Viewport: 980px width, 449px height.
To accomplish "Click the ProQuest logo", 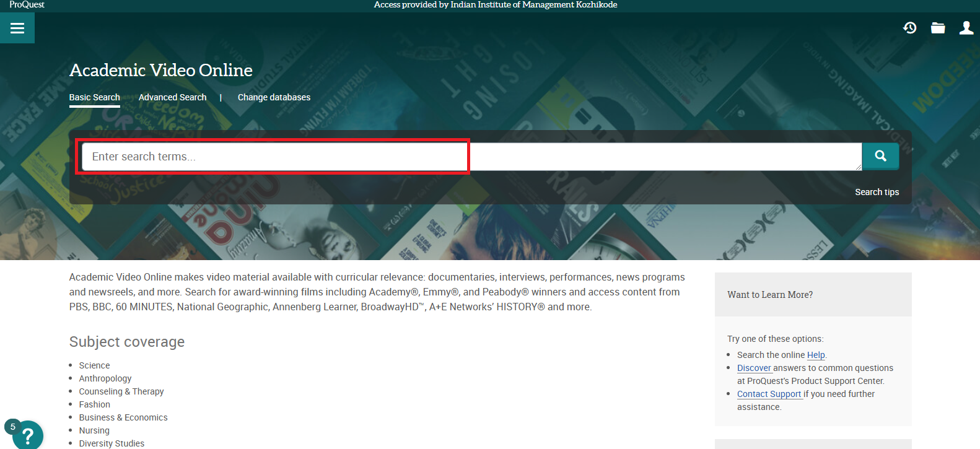I will pos(27,5).
